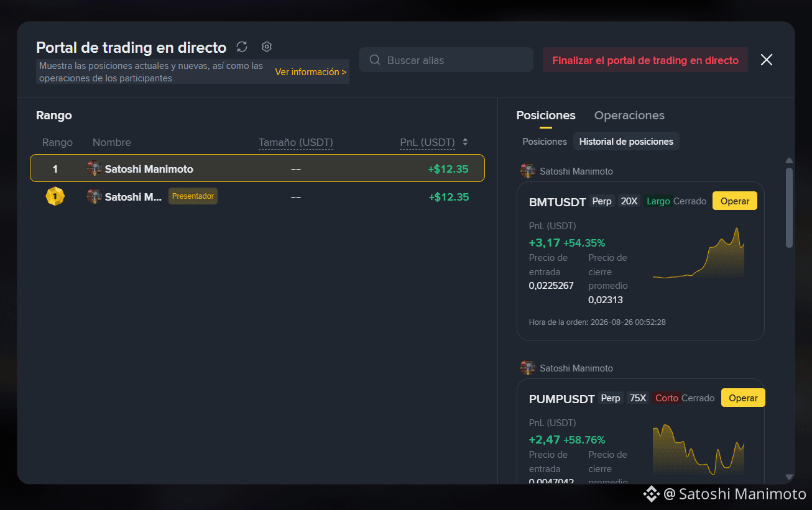This screenshot has height=510, width=812.
Task: Open the Ver información link
Action: (311, 72)
